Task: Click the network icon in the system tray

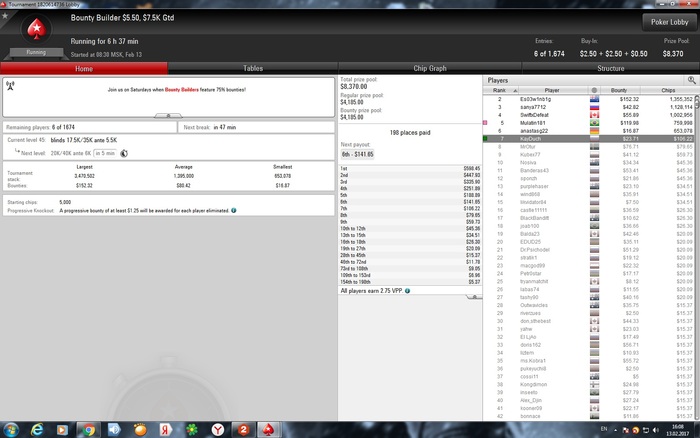Action: (x=646, y=430)
